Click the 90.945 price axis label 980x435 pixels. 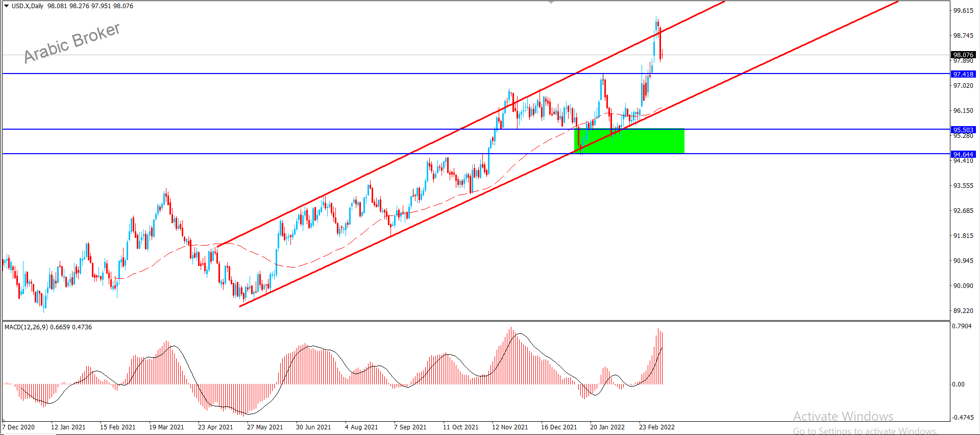point(963,261)
